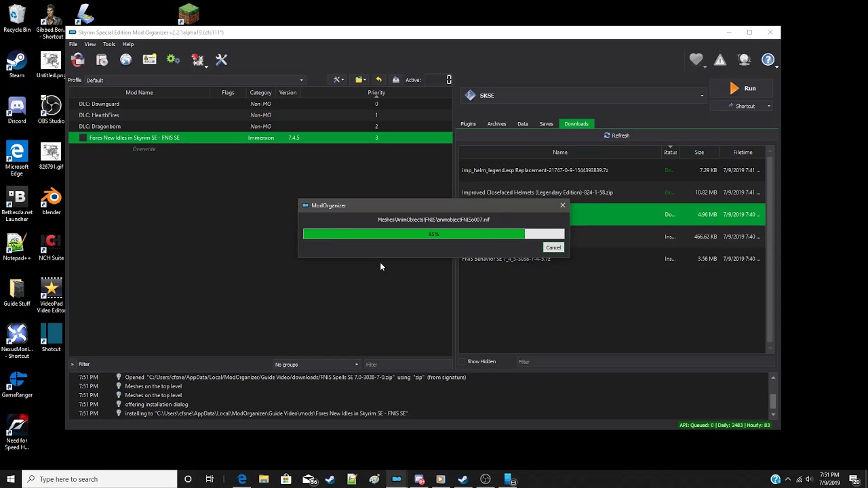Open File Explorer from the taskbar
This screenshot has width=868, height=488.
point(264,479)
